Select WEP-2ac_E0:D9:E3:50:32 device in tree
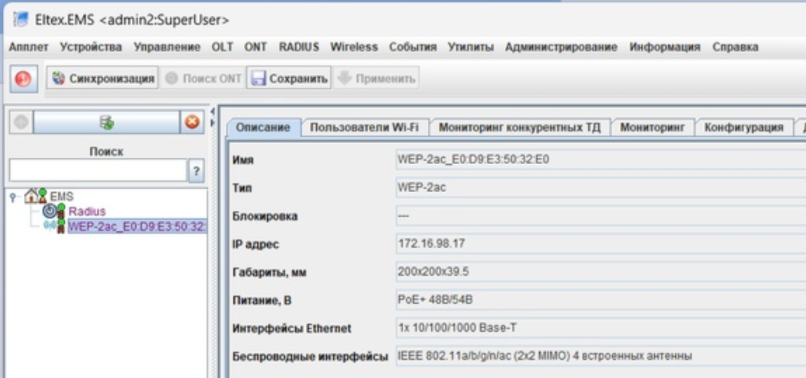This screenshot has width=806, height=378. [x=137, y=226]
